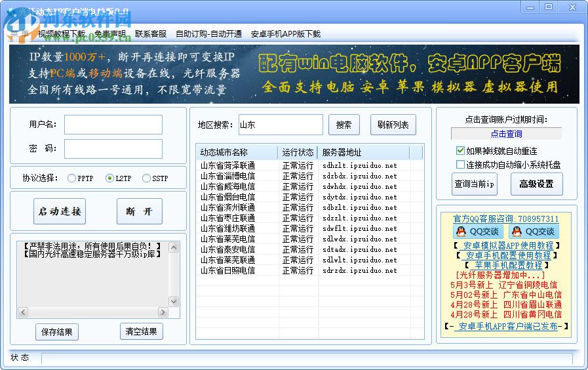The width and height of the screenshot is (588, 370).
Task: Open the first QQ交谈 penguin chat button
Action: click(x=477, y=232)
